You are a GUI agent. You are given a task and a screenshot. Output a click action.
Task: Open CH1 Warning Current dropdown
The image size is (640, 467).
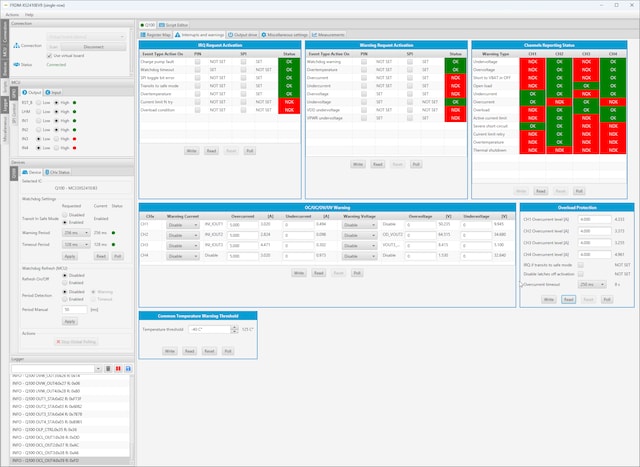182,225
